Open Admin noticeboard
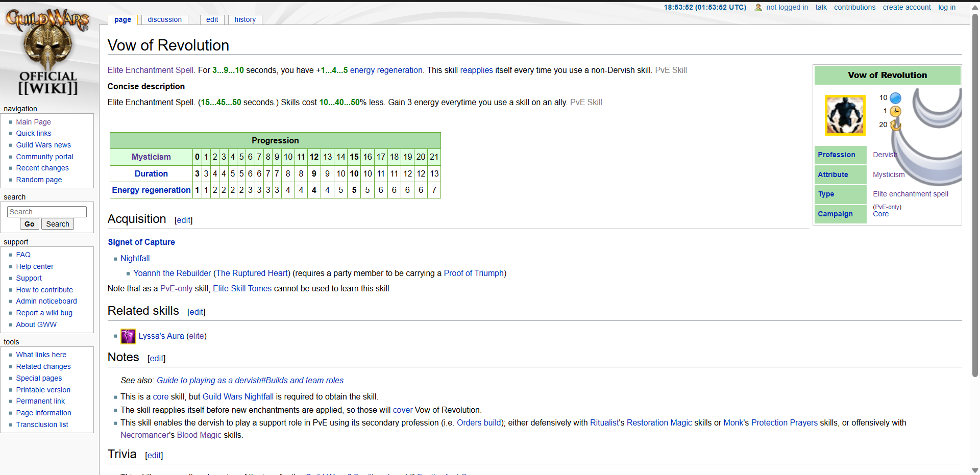The image size is (980, 475). [x=46, y=301]
